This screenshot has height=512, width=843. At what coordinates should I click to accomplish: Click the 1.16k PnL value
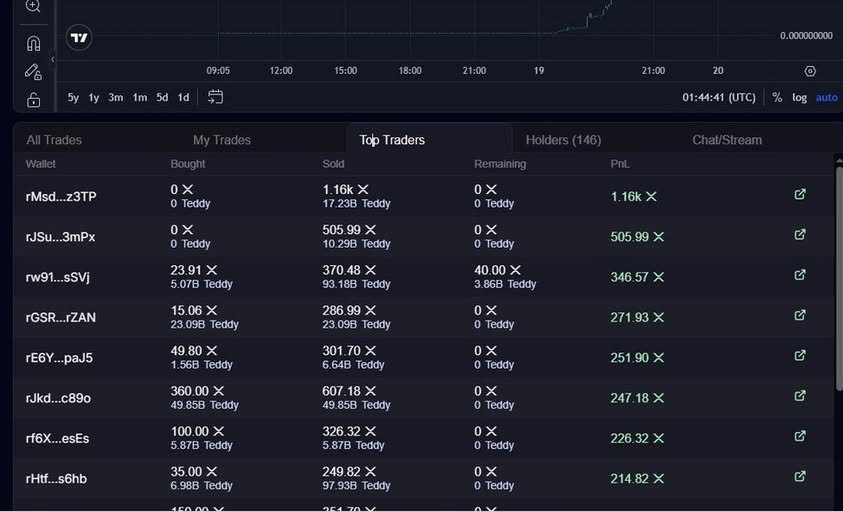633,197
